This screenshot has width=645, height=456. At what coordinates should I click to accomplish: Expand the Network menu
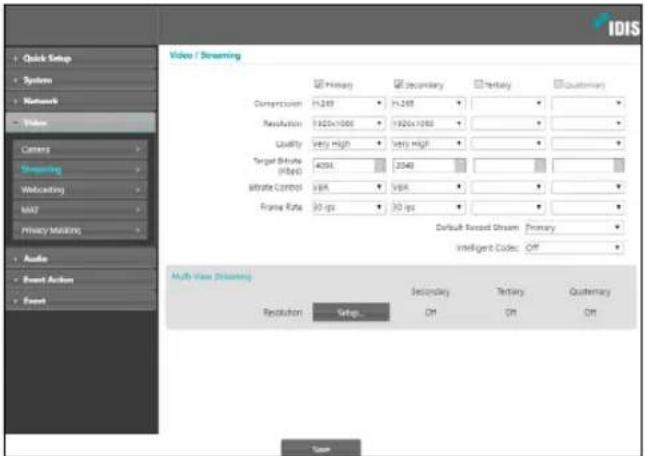81,101
